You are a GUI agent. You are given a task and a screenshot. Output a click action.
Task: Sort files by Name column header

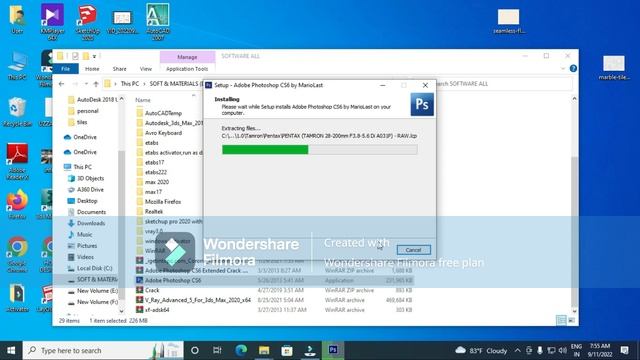point(143,100)
